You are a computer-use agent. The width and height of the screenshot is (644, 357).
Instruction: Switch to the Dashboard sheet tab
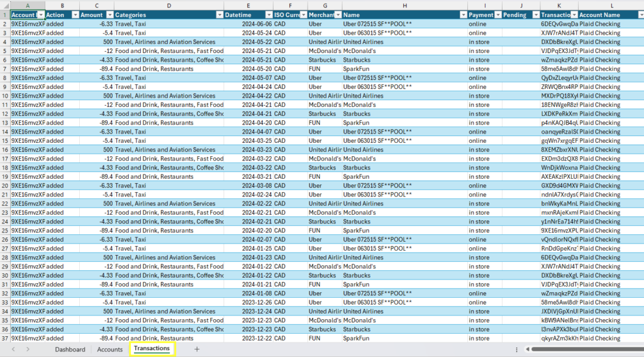click(70, 349)
